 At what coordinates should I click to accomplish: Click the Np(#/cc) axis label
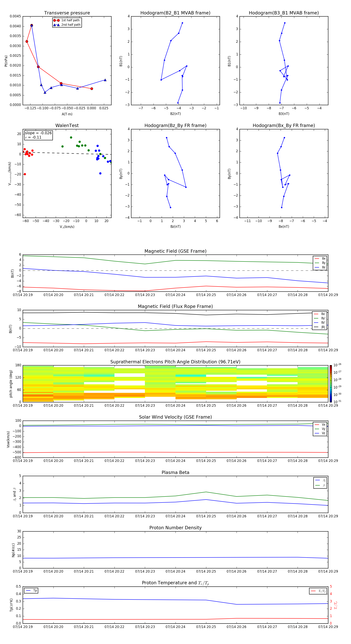pyautogui.click(x=13, y=550)
